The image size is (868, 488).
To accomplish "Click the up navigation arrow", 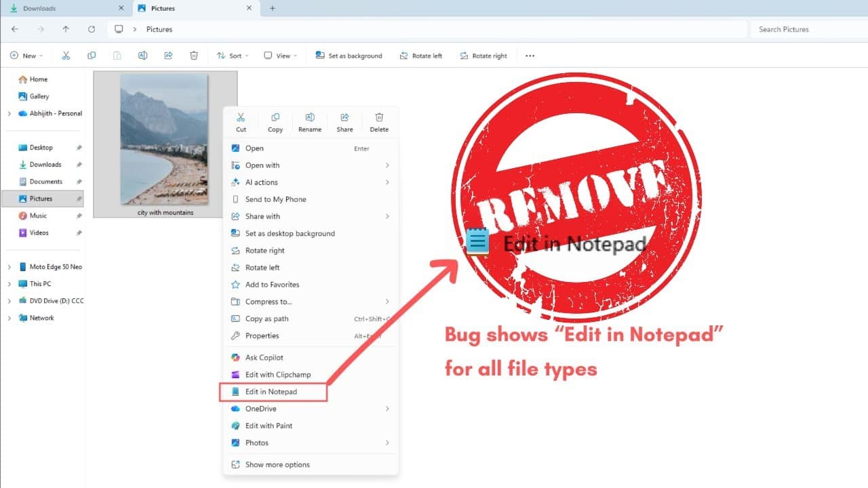I will click(65, 29).
